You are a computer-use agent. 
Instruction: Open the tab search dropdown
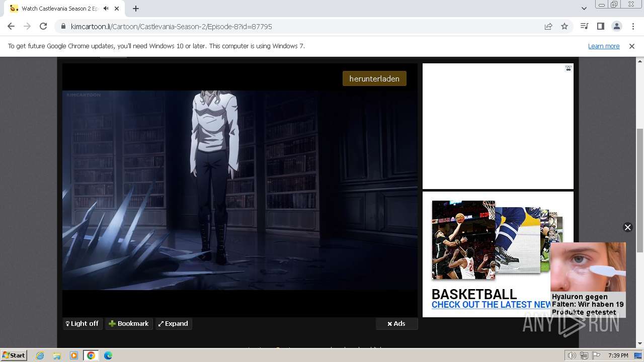[x=584, y=9]
